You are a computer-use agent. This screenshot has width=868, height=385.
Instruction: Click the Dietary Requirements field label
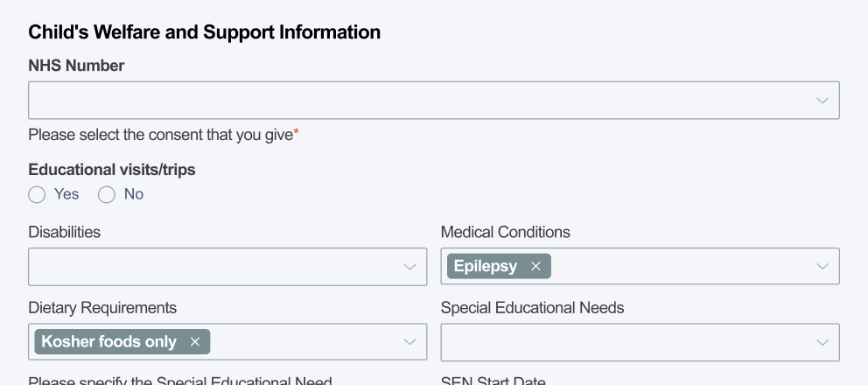(x=102, y=308)
